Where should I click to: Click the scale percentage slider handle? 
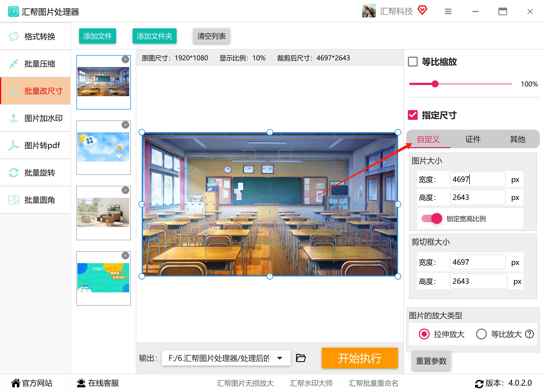coord(435,84)
